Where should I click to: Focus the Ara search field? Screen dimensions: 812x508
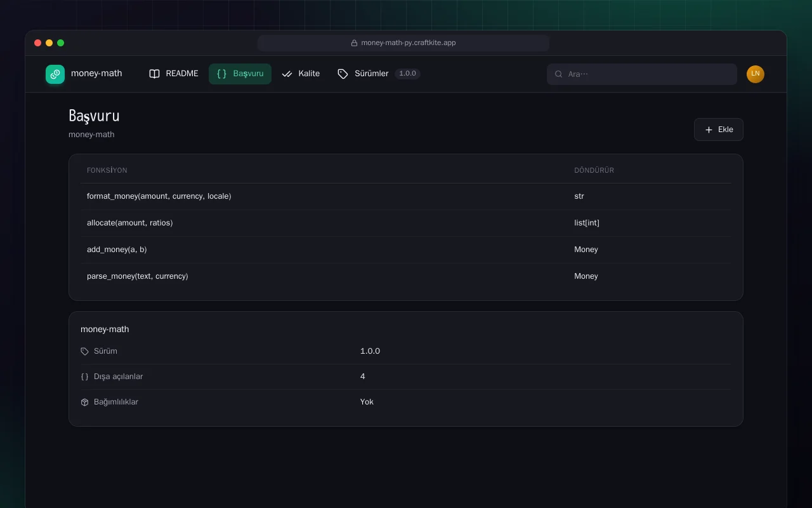click(642, 74)
